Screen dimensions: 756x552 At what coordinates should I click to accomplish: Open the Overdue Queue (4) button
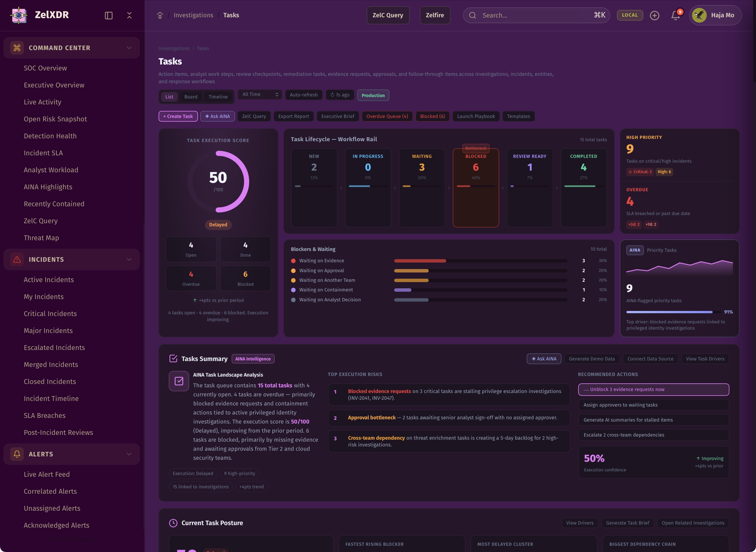[387, 116]
